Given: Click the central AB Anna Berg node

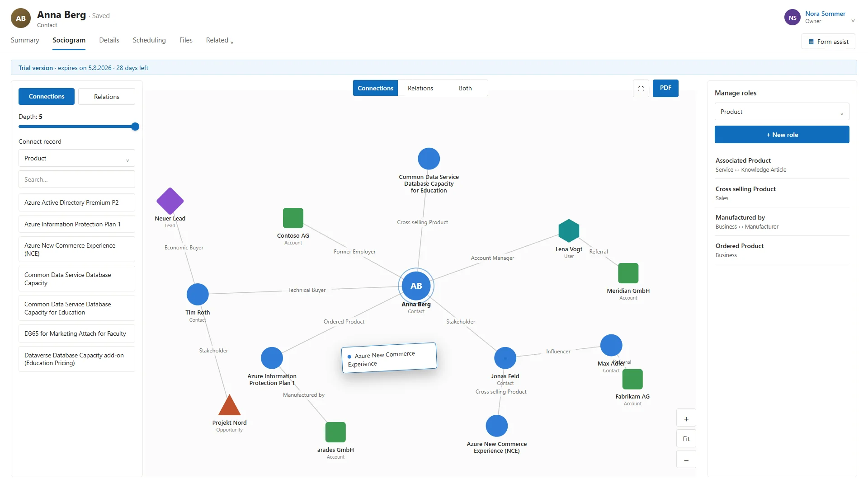Looking at the screenshot, I should (416, 286).
